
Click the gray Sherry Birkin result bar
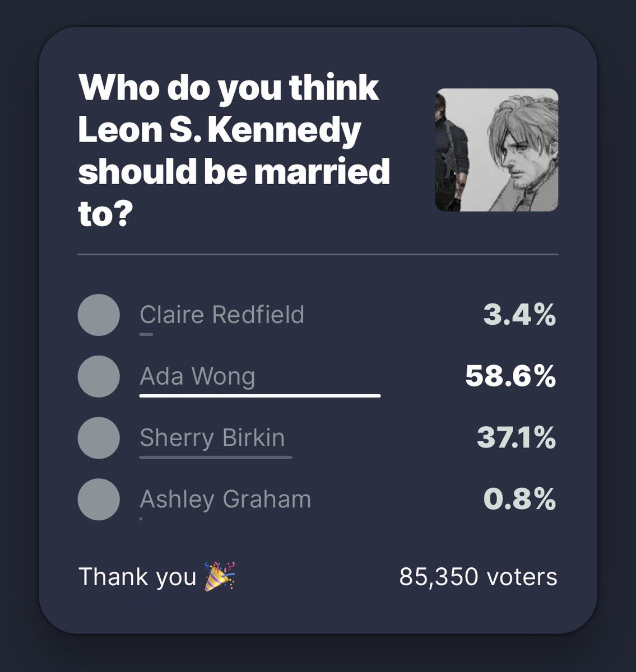pyautogui.click(x=216, y=457)
